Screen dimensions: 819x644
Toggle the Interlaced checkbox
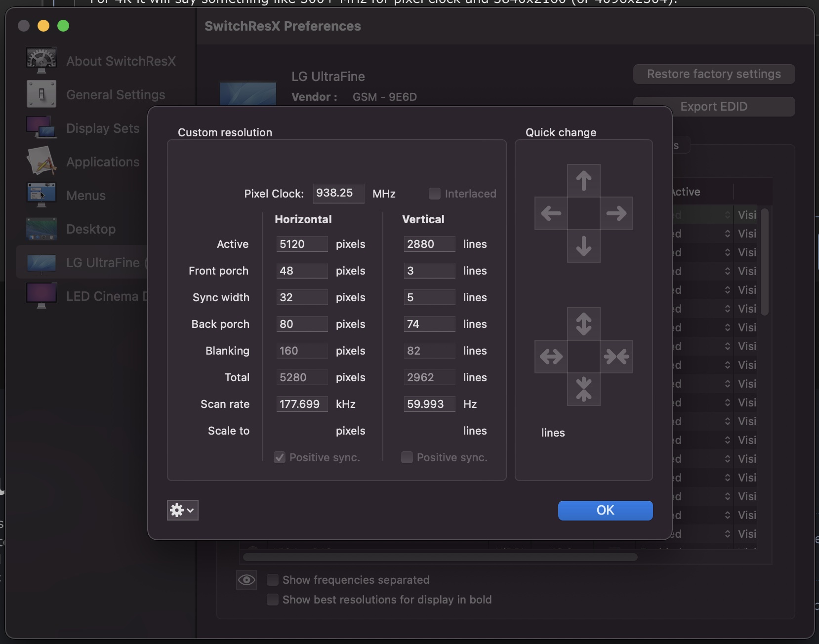point(435,194)
